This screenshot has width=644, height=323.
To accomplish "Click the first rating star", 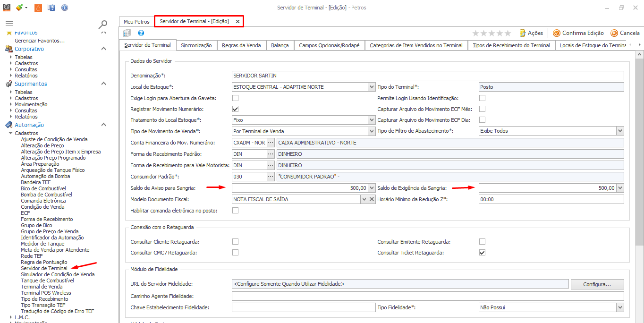I will 476,33.
